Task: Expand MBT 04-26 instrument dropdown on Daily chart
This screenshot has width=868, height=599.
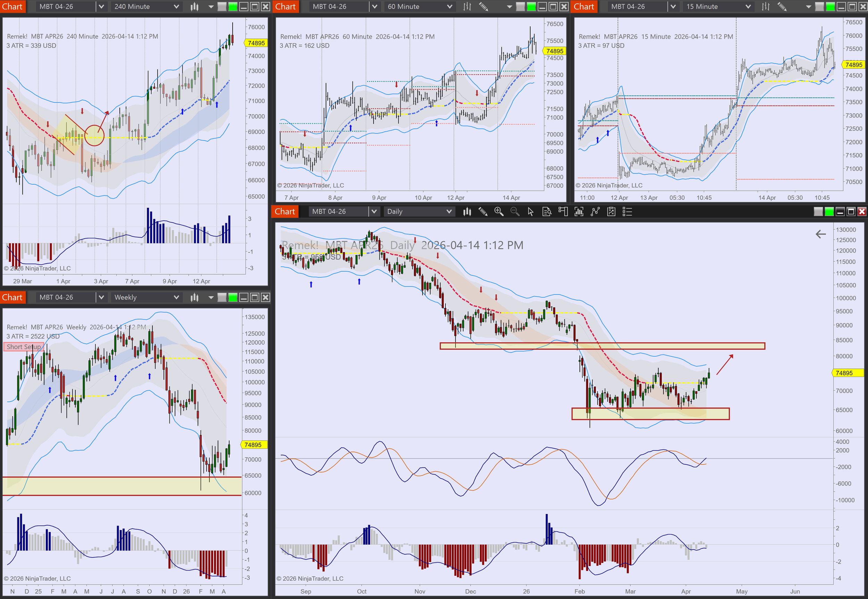Action: (x=374, y=212)
